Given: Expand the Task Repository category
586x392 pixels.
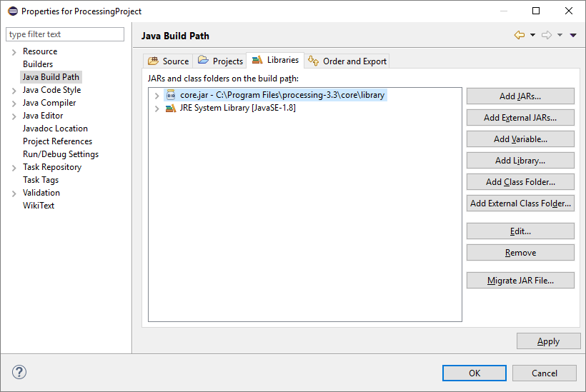Looking at the screenshot, I should [x=14, y=168].
